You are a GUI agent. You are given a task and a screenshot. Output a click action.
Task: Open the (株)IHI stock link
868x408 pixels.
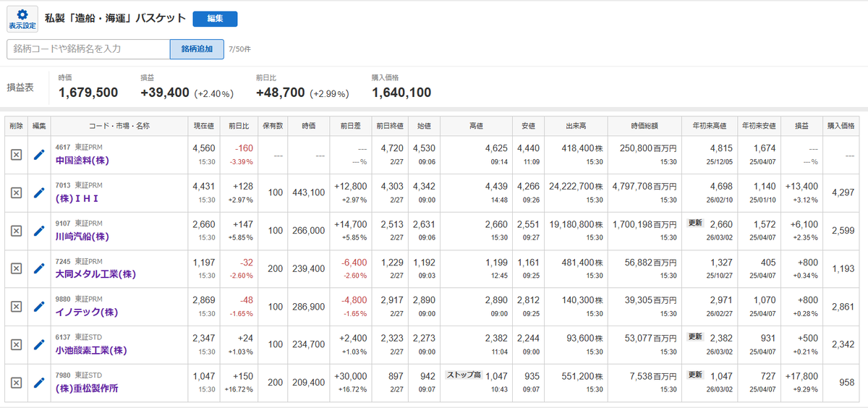tap(77, 198)
